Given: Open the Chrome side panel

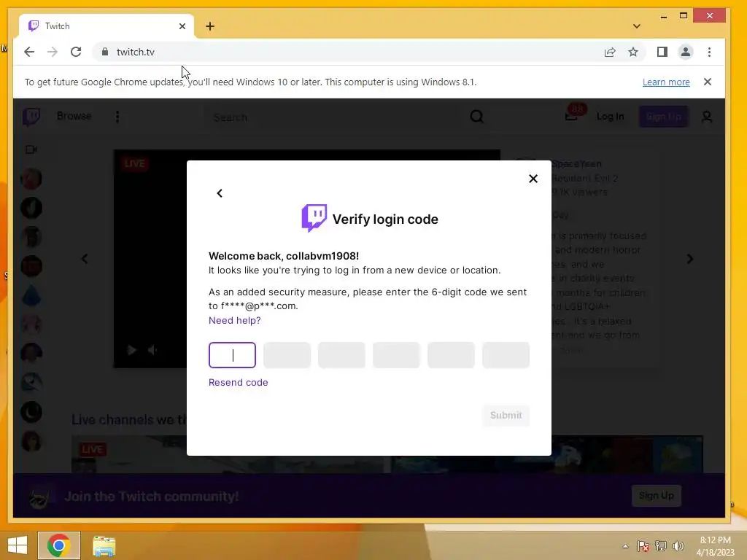Looking at the screenshot, I should (662, 52).
